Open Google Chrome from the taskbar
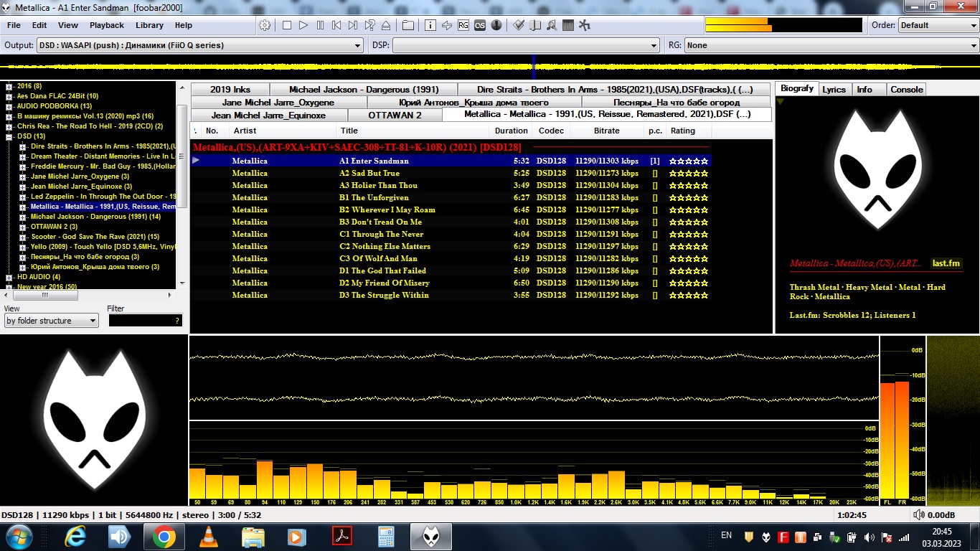The width and height of the screenshot is (980, 551). [x=164, y=537]
